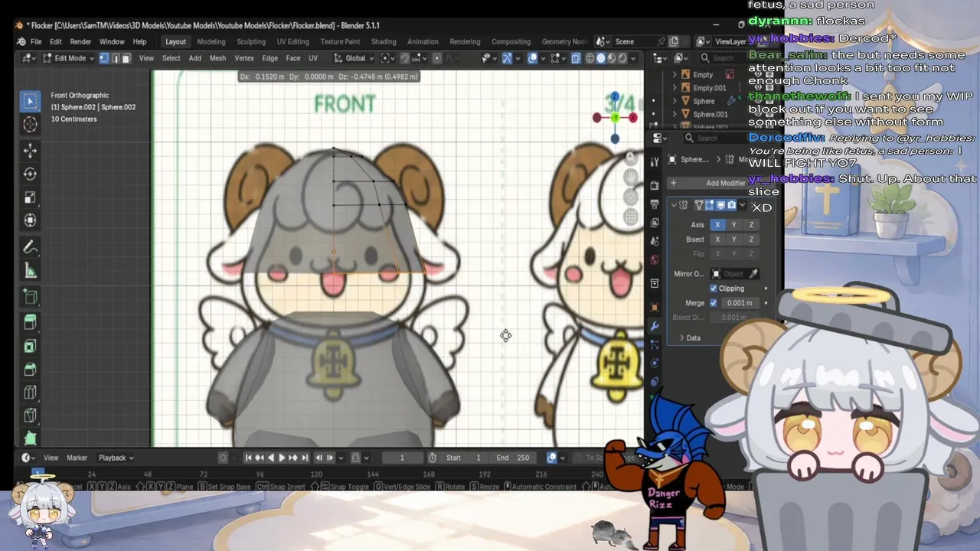Click the object eyedropper in Mirror Object field

point(754,274)
